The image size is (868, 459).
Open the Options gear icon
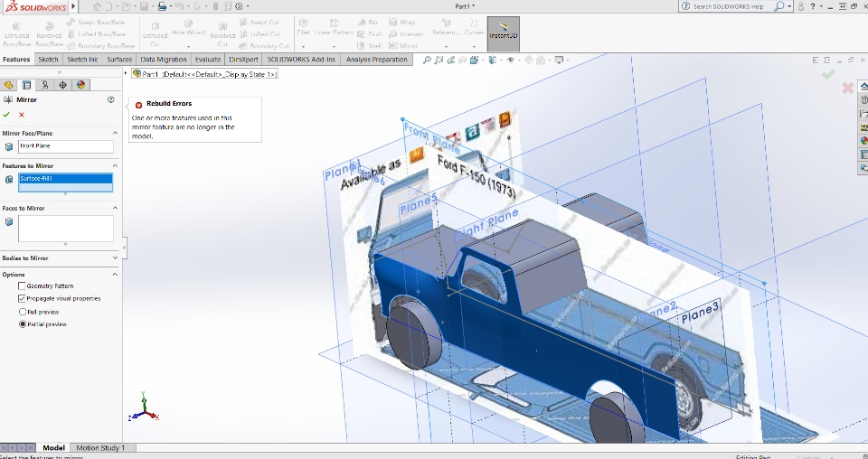pyautogui.click(x=239, y=6)
